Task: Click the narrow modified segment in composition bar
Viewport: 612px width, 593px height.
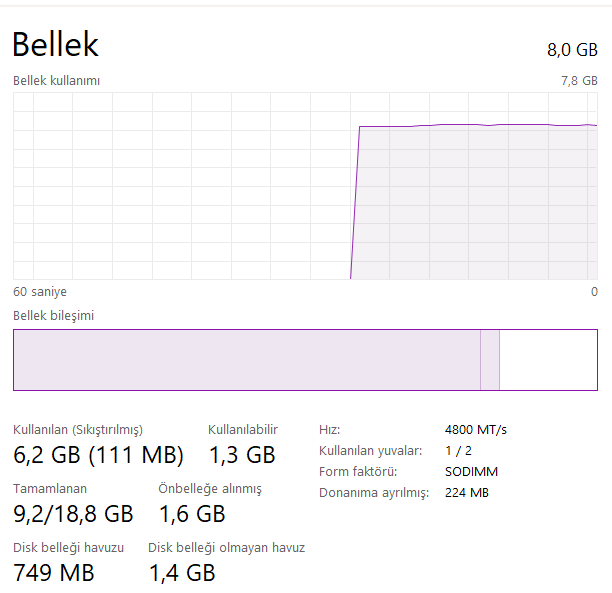Action: tap(489, 360)
